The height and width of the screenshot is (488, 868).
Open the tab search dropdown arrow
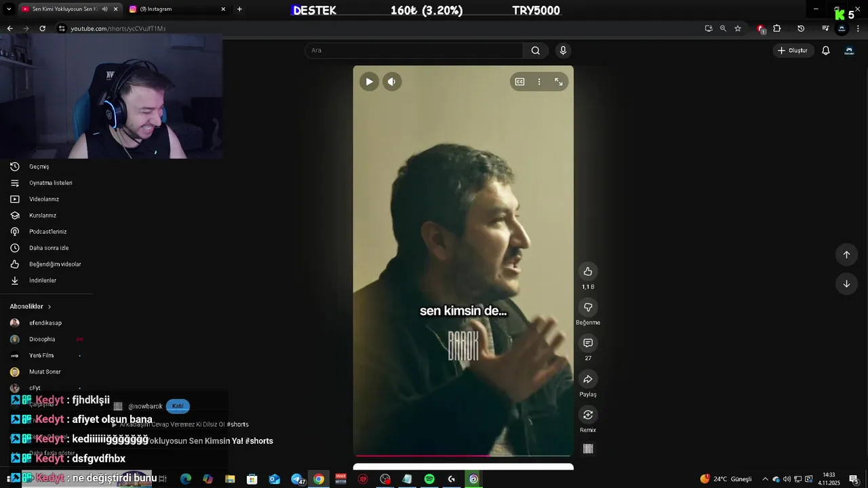8,9
